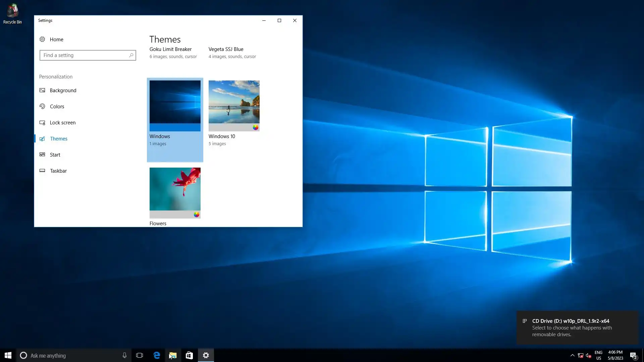Open the Action Center notifications
The width and height of the screenshot is (644, 362).
pyautogui.click(x=633, y=355)
